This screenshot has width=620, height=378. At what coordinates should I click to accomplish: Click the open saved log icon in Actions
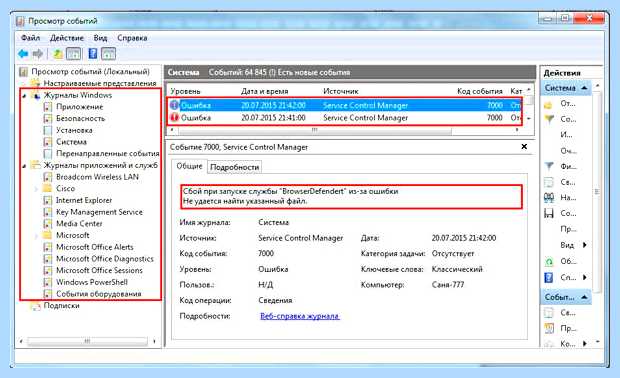(x=549, y=104)
